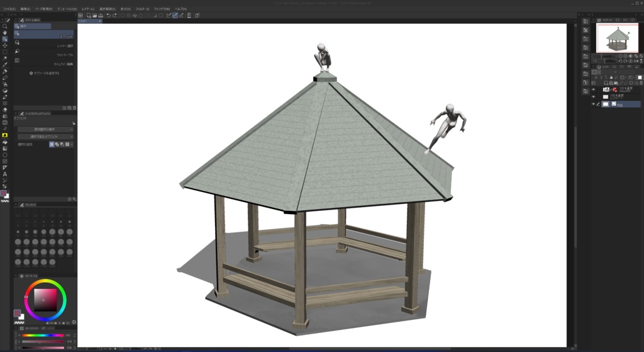This screenshot has height=352, width=644.
Task: Rotate the canvas right in Navigator
Action: (626, 61)
